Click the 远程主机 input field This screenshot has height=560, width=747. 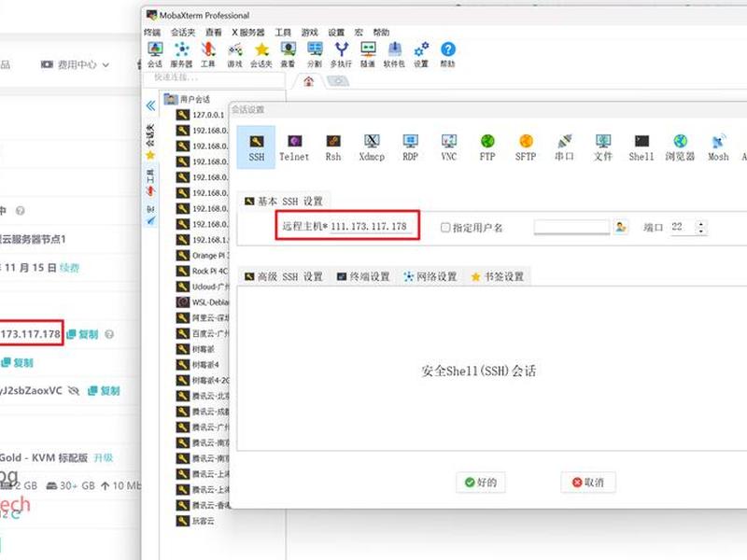click(x=370, y=226)
